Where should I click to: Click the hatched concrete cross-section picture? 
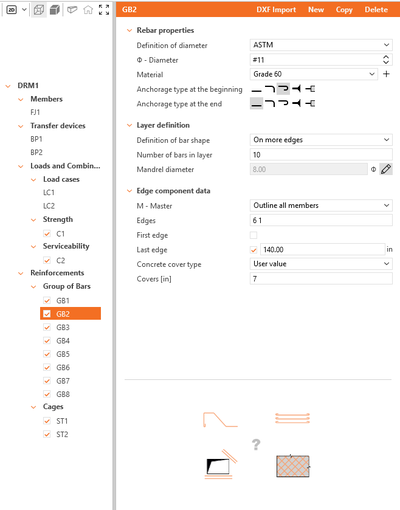click(293, 466)
